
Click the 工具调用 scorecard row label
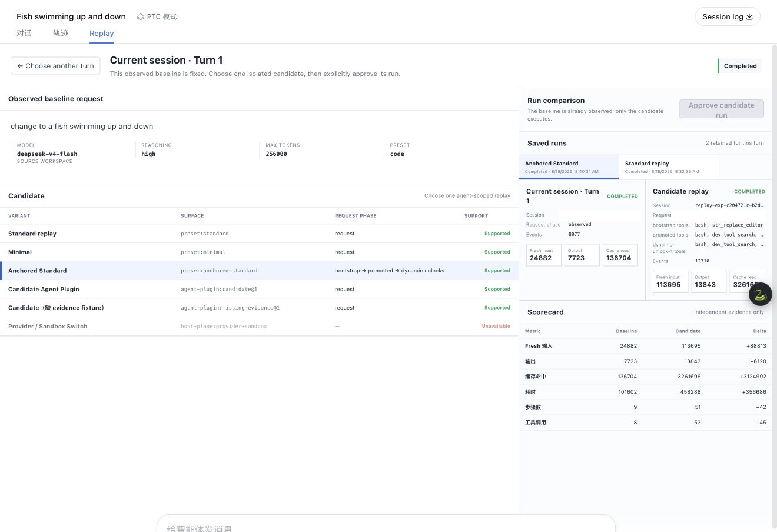coord(536,423)
